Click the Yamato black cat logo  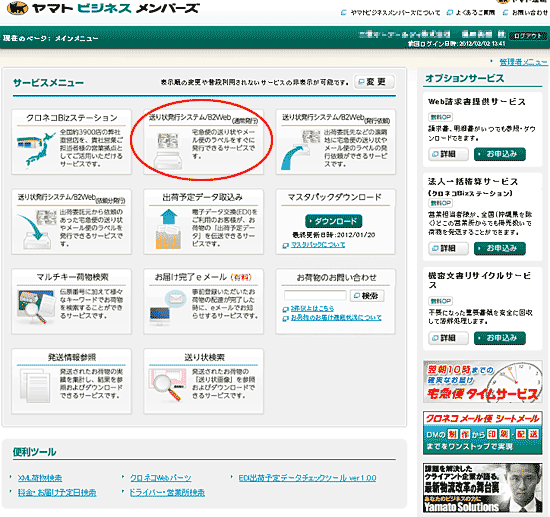pos(17,7)
